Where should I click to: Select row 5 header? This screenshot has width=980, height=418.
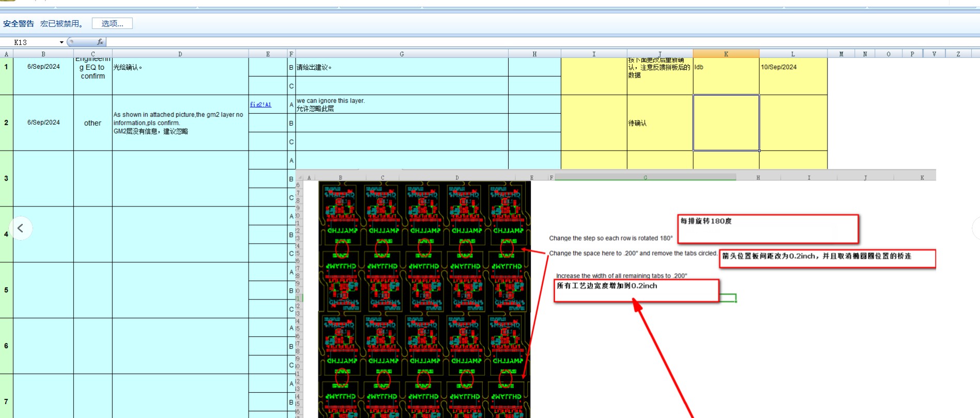coord(6,290)
